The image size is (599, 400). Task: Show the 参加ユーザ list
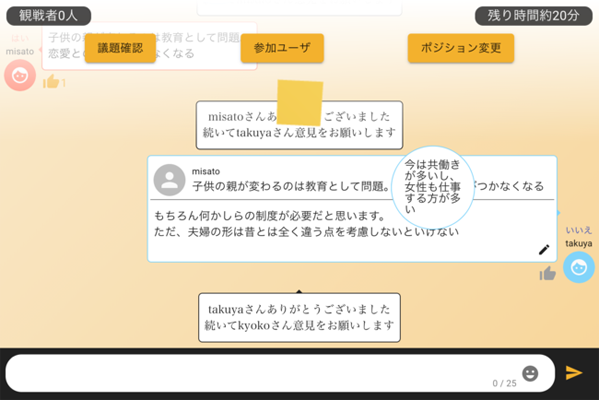pyautogui.click(x=282, y=48)
